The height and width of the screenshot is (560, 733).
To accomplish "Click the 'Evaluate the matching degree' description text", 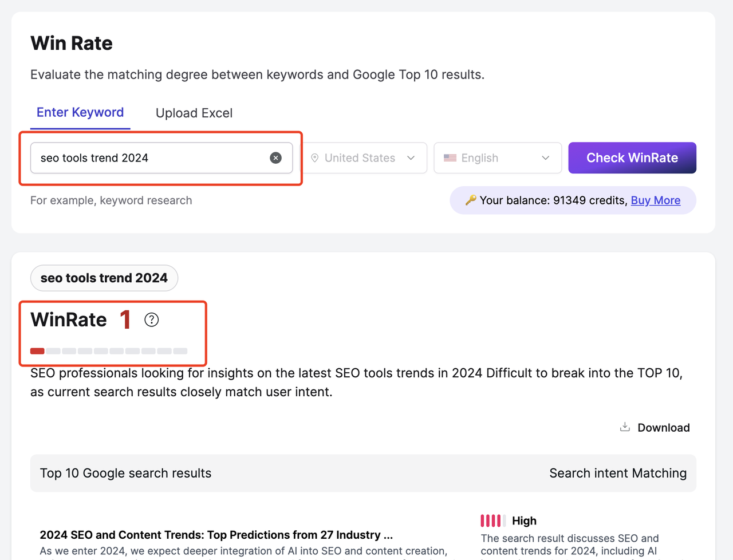I will 257,74.
